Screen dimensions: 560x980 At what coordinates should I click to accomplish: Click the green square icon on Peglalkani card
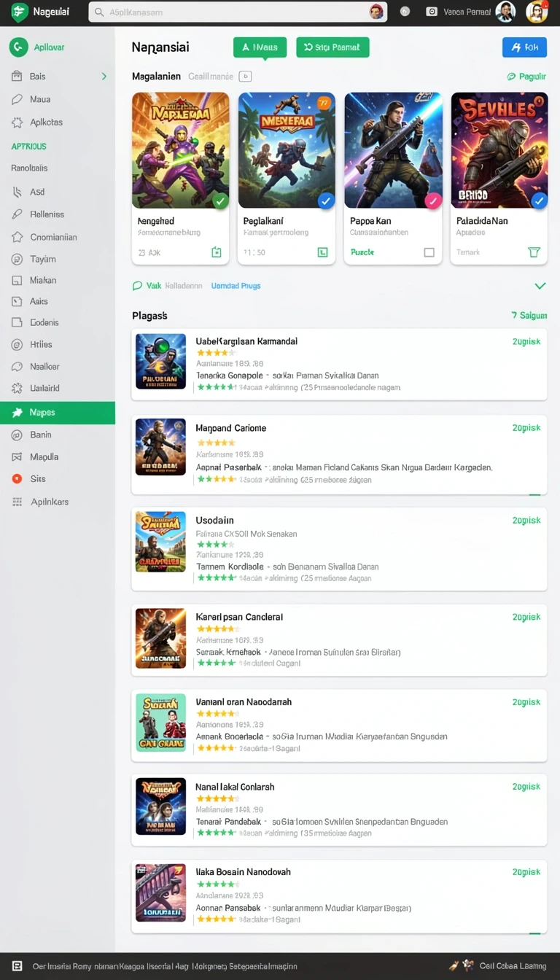click(x=323, y=252)
